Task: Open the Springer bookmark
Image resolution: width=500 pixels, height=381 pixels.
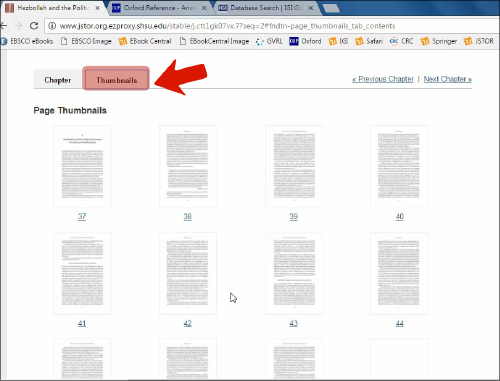Action: 439,41
